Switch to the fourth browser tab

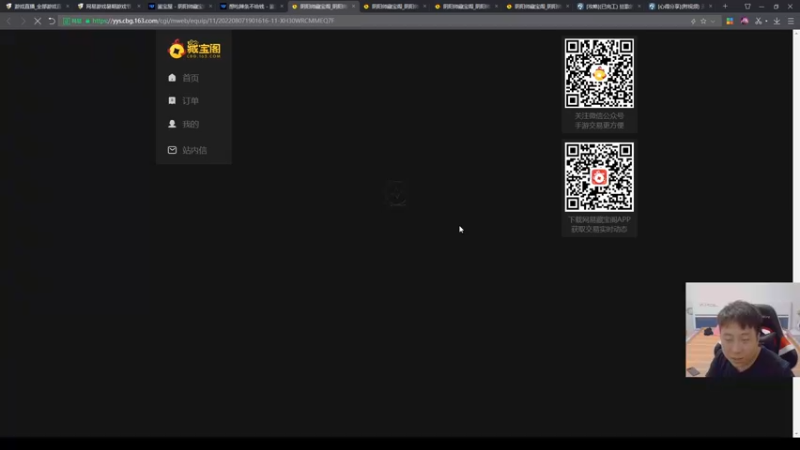point(251,6)
